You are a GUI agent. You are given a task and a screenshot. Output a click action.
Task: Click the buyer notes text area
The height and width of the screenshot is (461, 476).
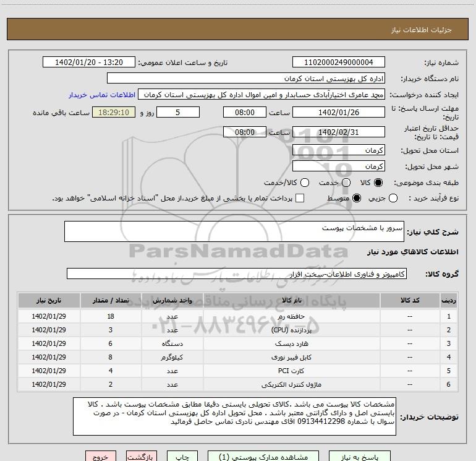(234, 416)
